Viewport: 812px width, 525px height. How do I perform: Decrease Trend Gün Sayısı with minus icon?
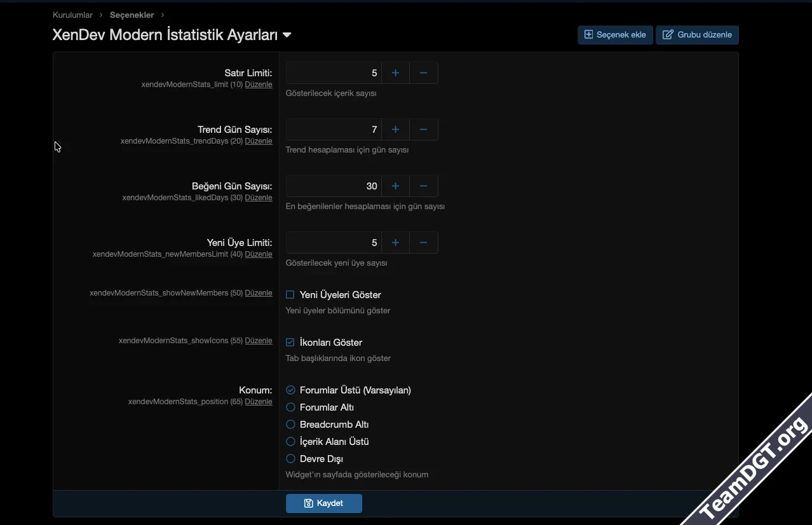coord(424,130)
